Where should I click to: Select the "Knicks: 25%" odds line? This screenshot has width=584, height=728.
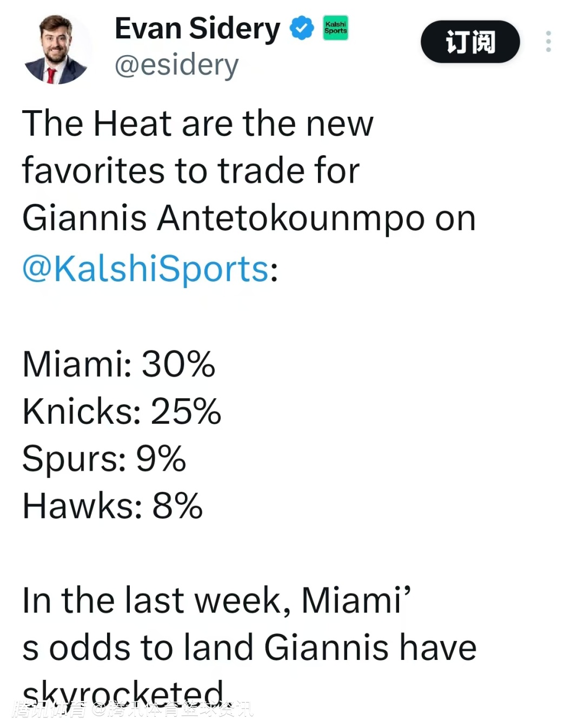click(x=122, y=412)
